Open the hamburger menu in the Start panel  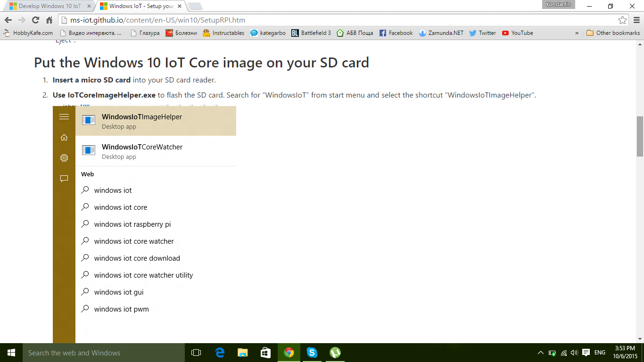click(x=64, y=117)
